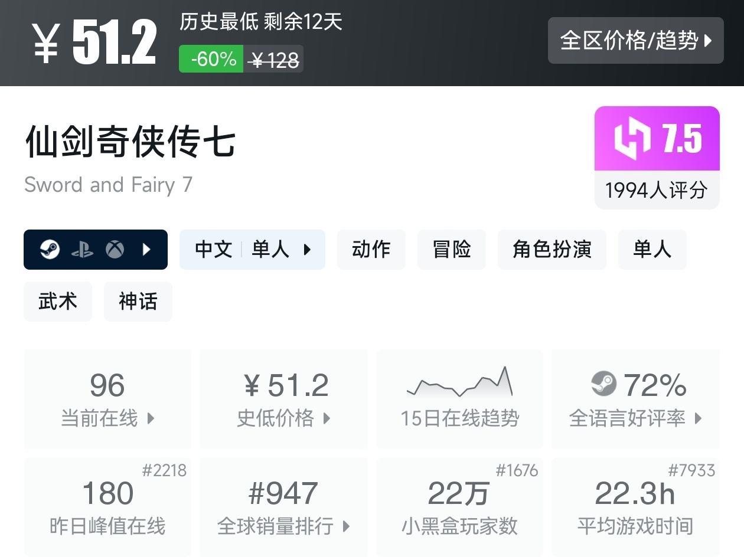
Task: Select the 武术 tag
Action: (x=58, y=302)
